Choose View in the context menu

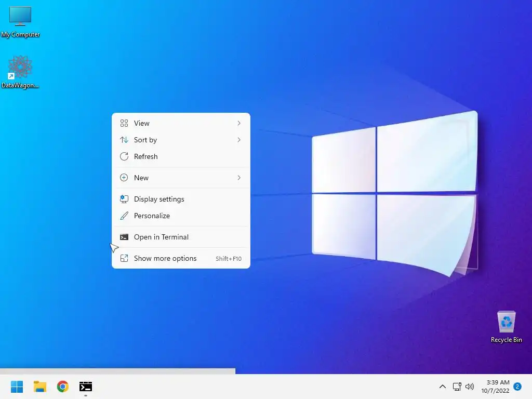181,123
